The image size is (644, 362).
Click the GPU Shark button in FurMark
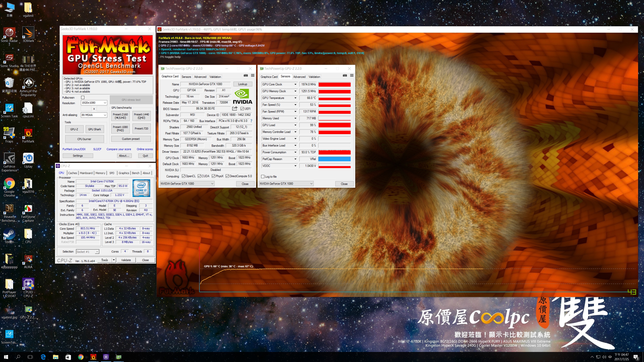tap(94, 129)
